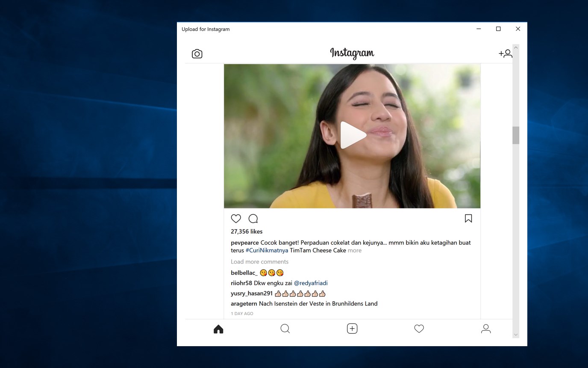Load more comments
This screenshot has width=588, height=368.
(260, 262)
